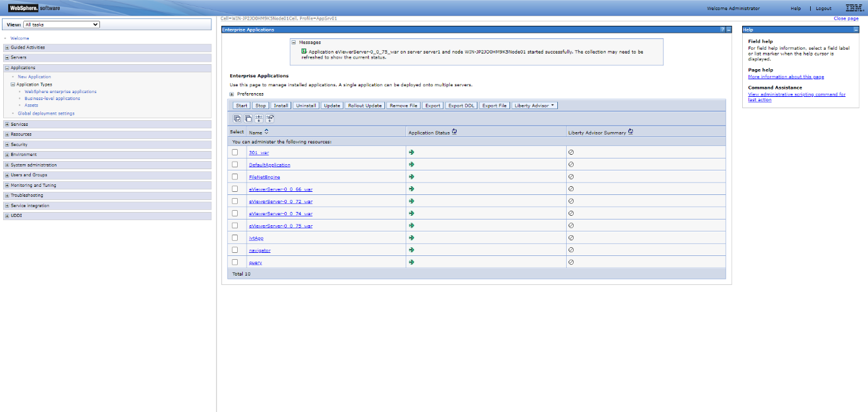Open WebSphere enterprise applications in sidebar

tap(60, 92)
